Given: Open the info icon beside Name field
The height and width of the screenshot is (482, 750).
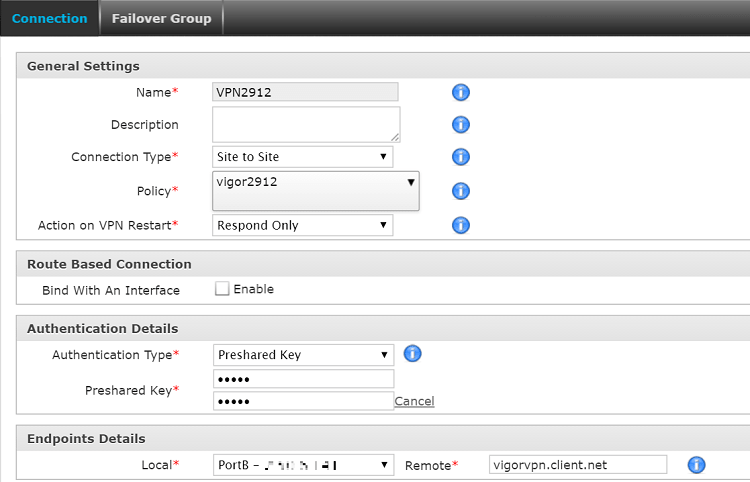Looking at the screenshot, I should [461, 92].
